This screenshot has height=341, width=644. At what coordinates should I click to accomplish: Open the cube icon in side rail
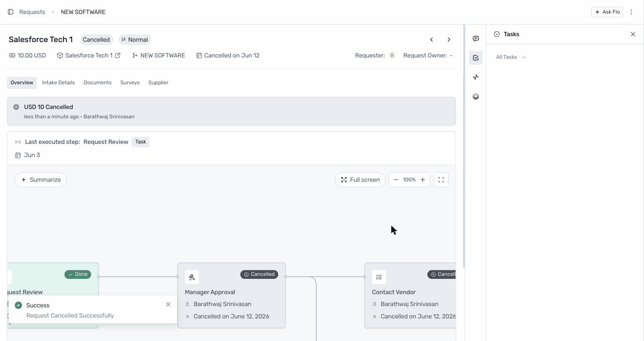coord(476,97)
